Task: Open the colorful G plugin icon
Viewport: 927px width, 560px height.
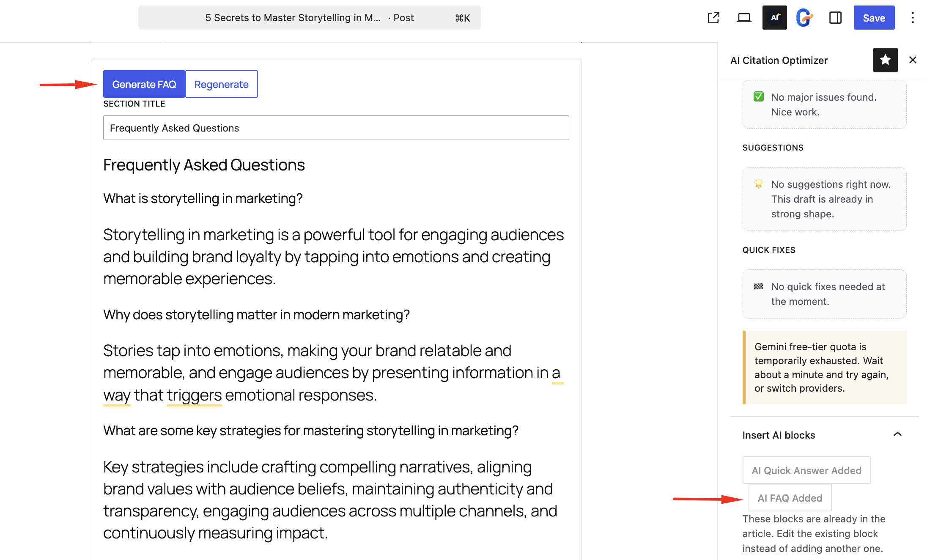Action: pos(804,18)
